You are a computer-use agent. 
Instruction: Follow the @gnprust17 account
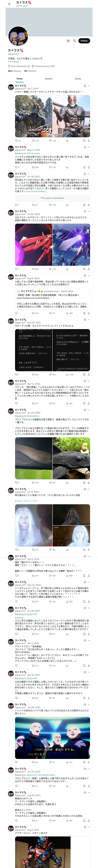[84, 41]
